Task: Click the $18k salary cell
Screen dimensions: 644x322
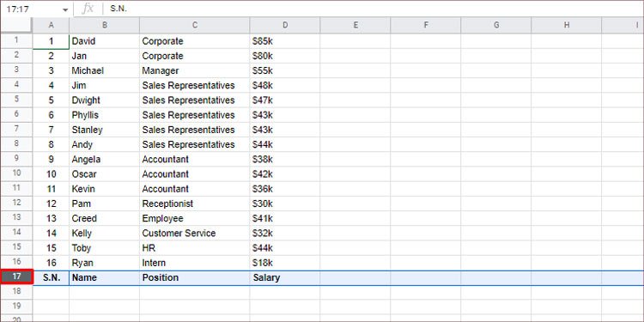Action: click(x=285, y=263)
